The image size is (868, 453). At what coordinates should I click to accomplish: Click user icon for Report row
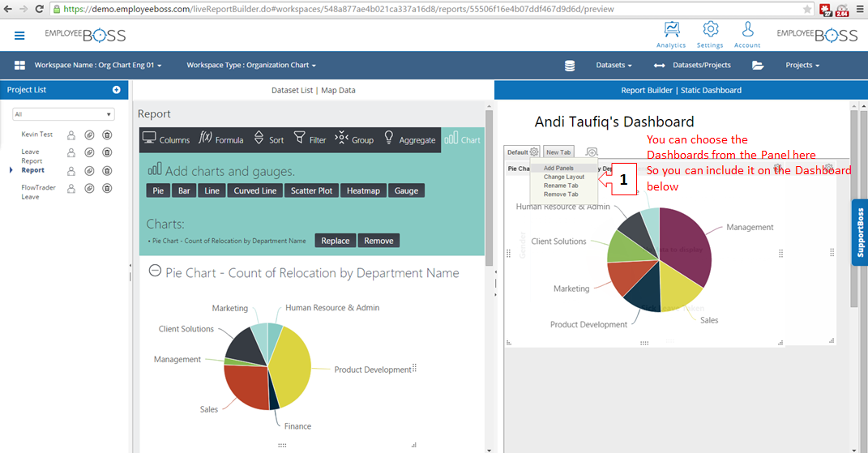tap(71, 171)
